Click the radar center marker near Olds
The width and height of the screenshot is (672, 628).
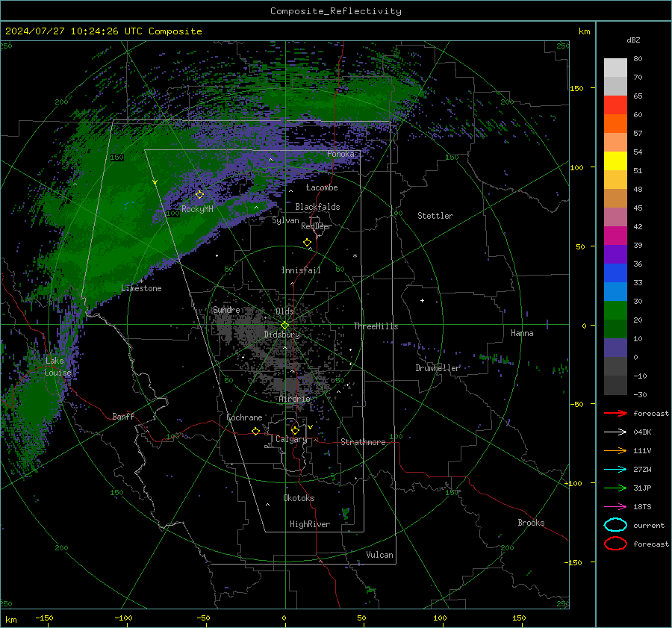click(x=284, y=326)
